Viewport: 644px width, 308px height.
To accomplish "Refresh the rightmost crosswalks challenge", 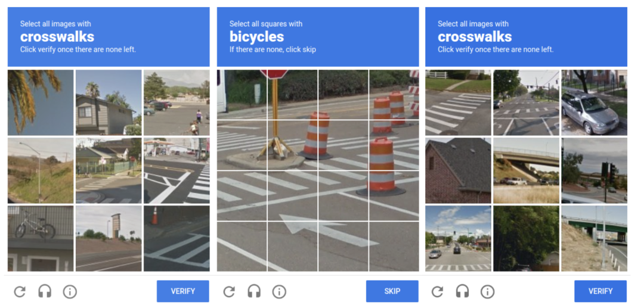I will 437,291.
